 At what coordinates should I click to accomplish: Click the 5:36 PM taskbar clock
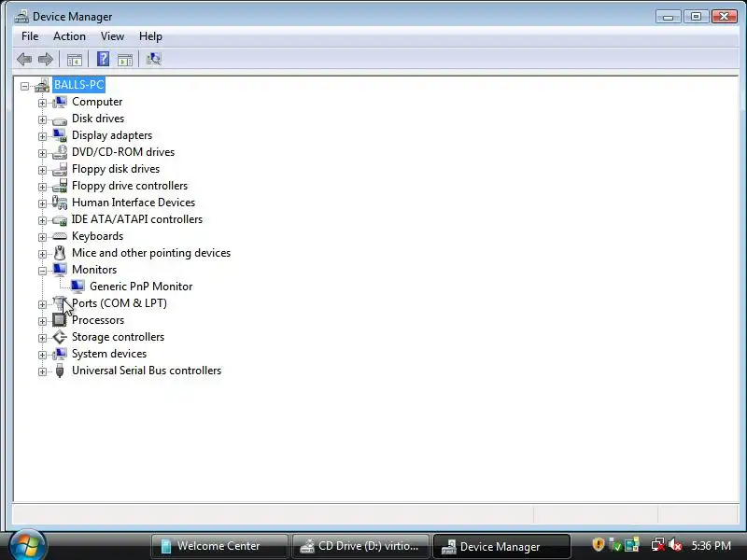711,545
